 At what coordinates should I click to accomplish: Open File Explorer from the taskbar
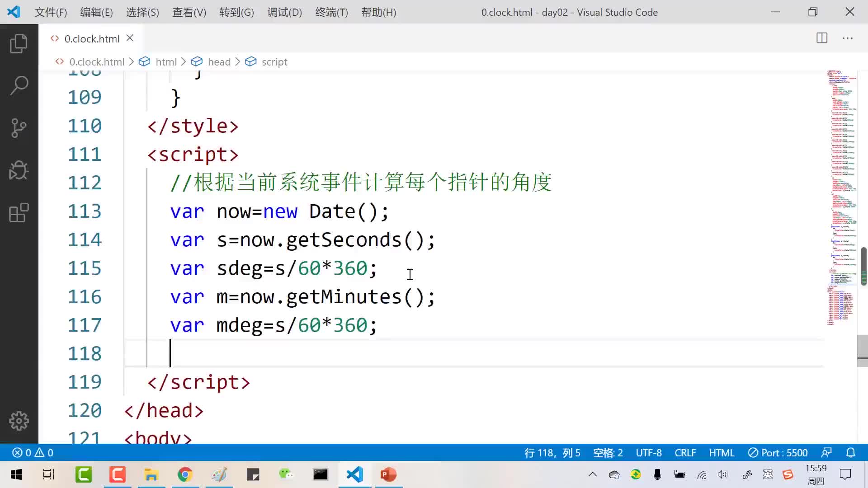coord(151,474)
